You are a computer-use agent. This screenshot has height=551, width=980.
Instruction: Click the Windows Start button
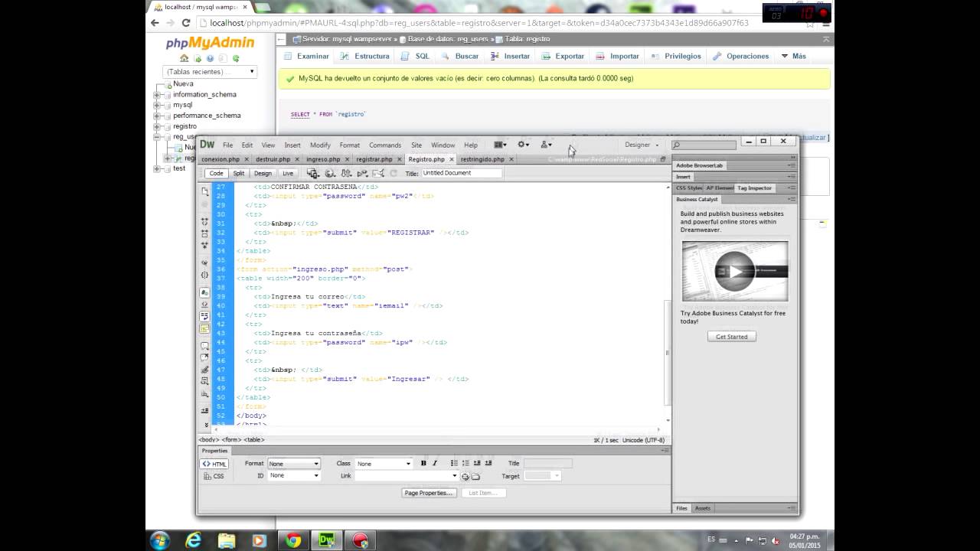pos(160,540)
